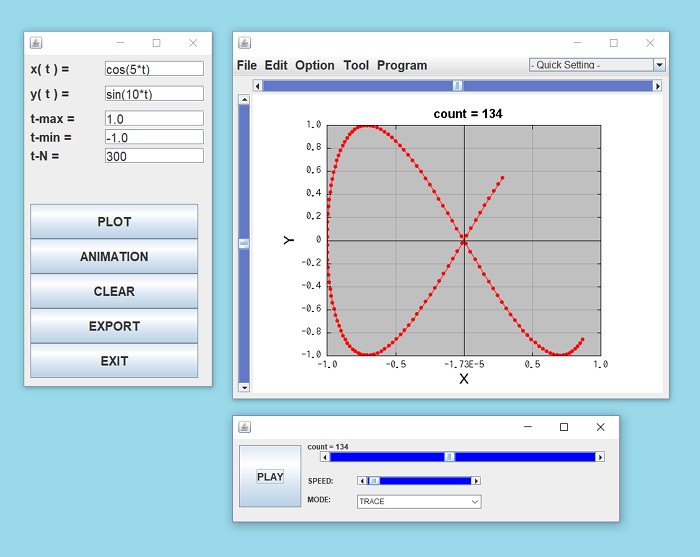Click the t-N value input field
Image resolution: width=700 pixels, height=557 pixels.
pyautogui.click(x=154, y=156)
